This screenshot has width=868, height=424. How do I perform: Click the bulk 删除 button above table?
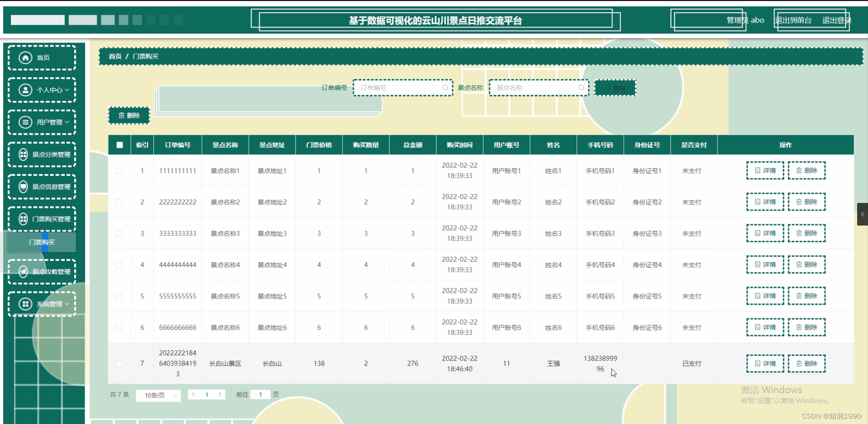[129, 116]
